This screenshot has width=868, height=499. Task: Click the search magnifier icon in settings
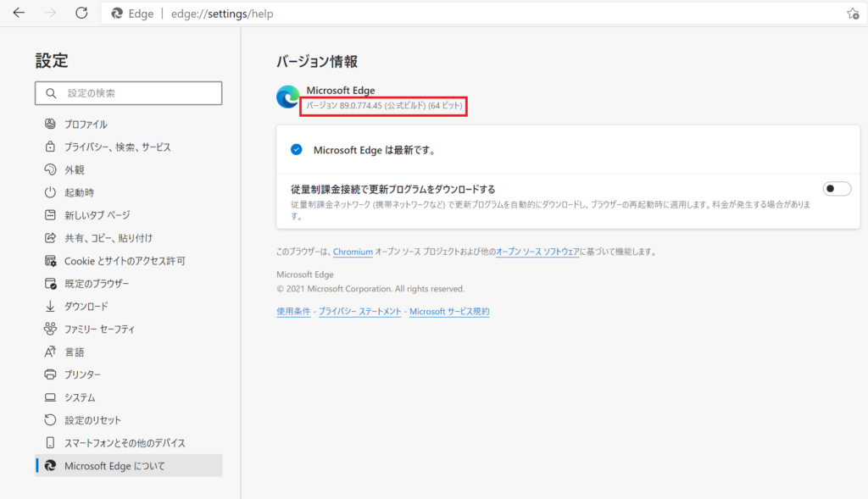point(51,93)
